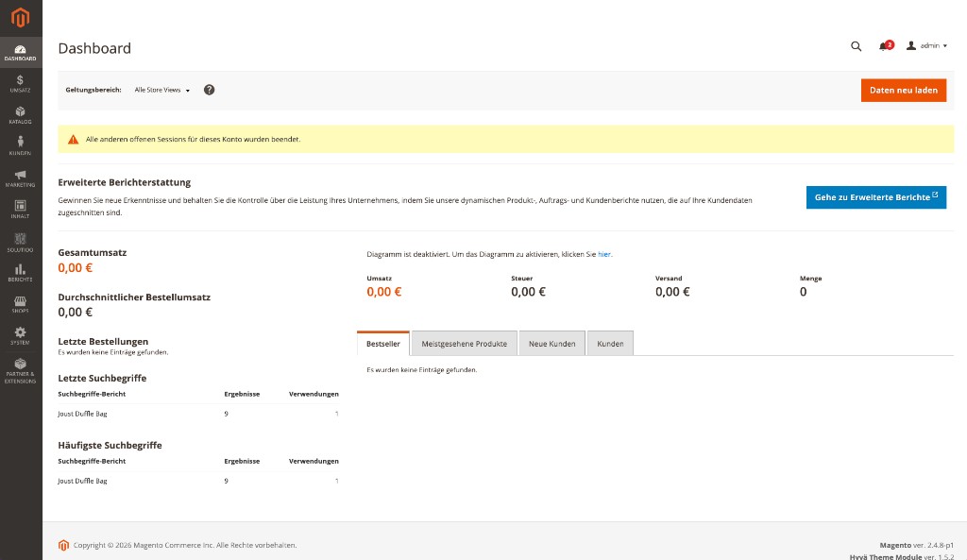This screenshot has width=967, height=560.
Task: Click the Magento logo in the sidebar
Action: coord(21,18)
